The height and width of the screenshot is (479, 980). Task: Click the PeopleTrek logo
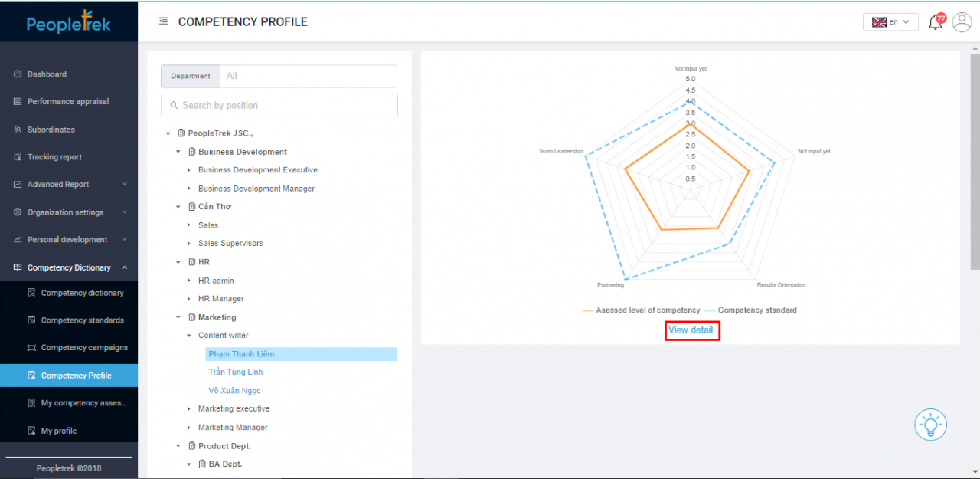69,21
